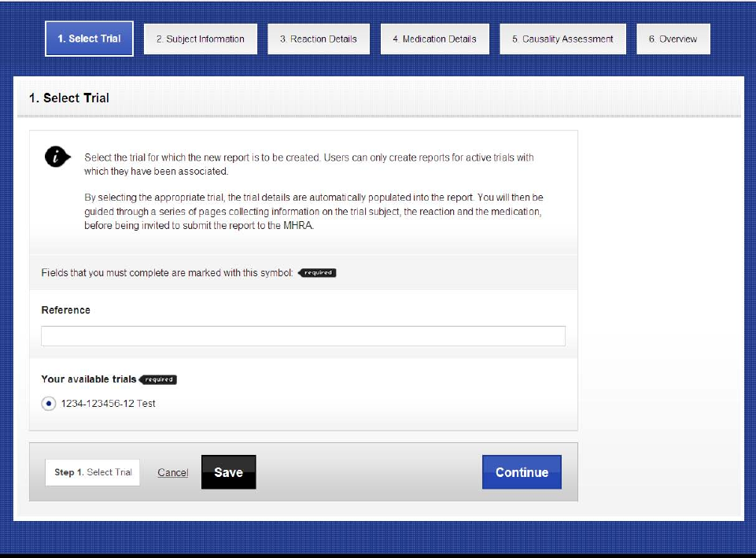Click the paragraph starting 'By selecting the appropriate trial'
This screenshot has height=558, width=756.
(314, 211)
